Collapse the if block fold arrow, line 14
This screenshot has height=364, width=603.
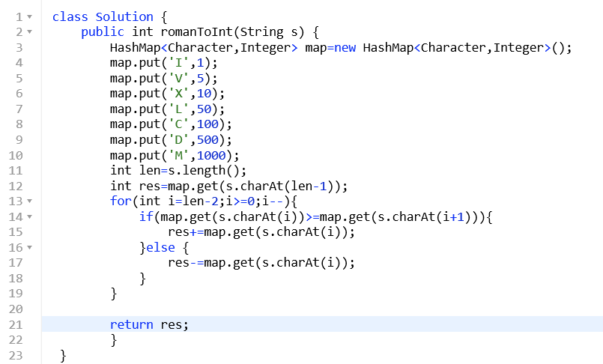click(x=30, y=216)
